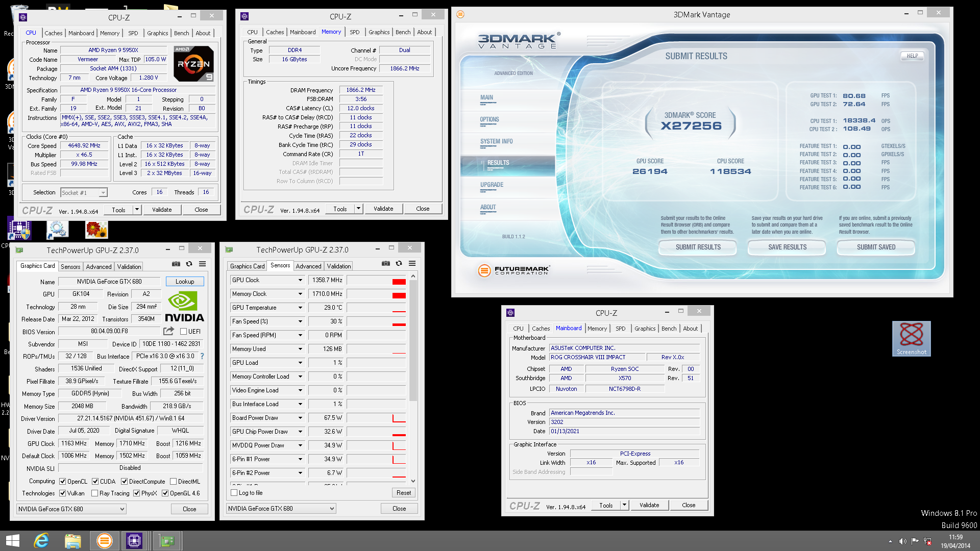Image resolution: width=980 pixels, height=551 pixels.
Task: Enable the Log to file checkbox
Action: point(234,493)
